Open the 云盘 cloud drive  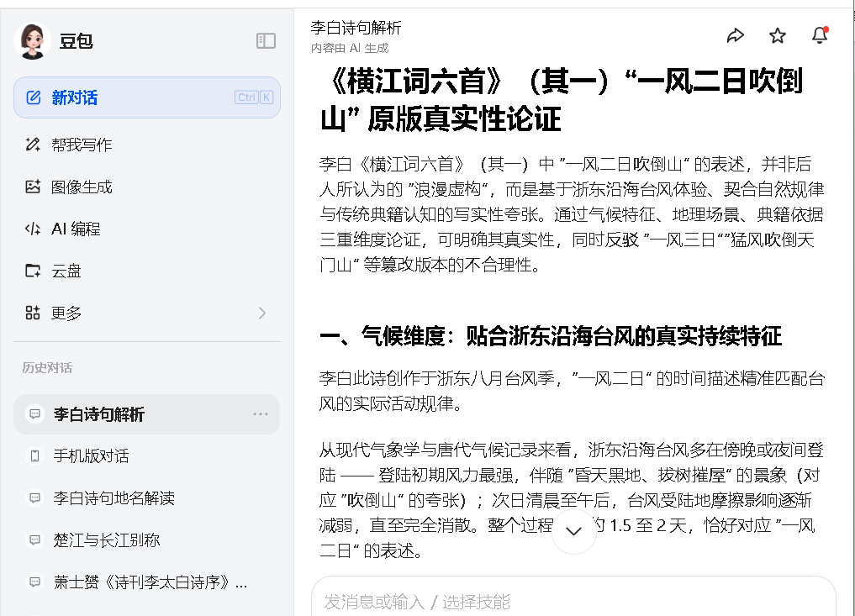pyautogui.click(x=67, y=270)
